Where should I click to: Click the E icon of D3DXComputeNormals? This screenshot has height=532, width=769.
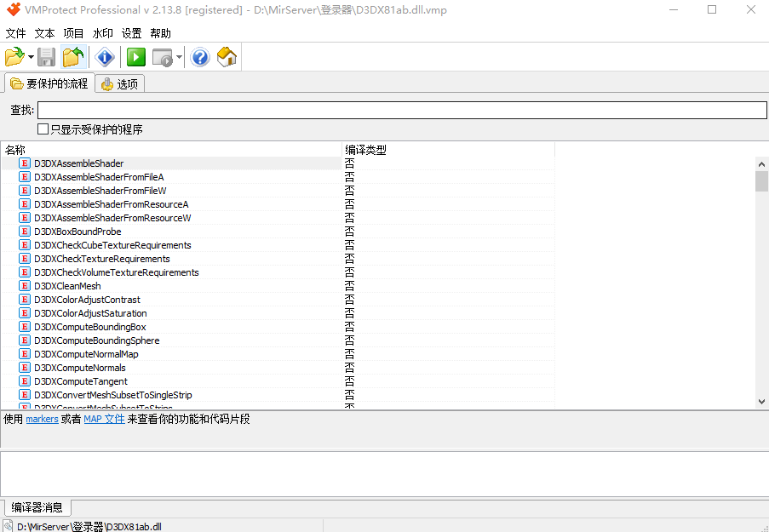(25, 367)
